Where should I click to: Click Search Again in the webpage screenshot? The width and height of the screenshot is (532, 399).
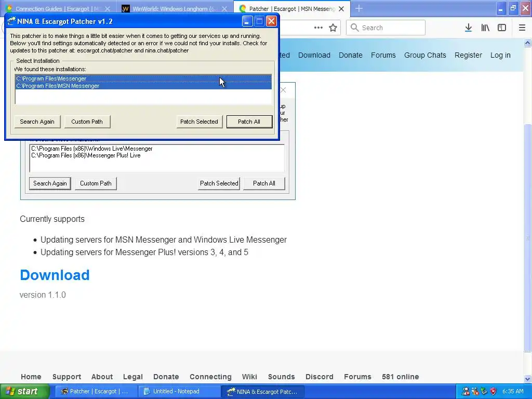pos(50,183)
